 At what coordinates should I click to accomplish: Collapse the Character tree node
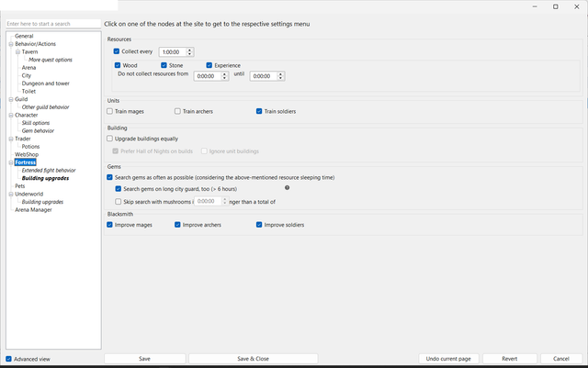11,116
